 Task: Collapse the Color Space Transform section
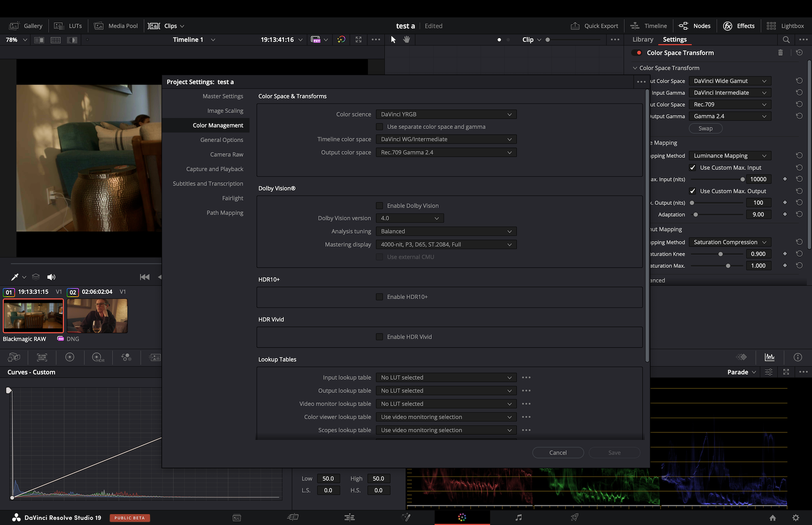coord(635,68)
